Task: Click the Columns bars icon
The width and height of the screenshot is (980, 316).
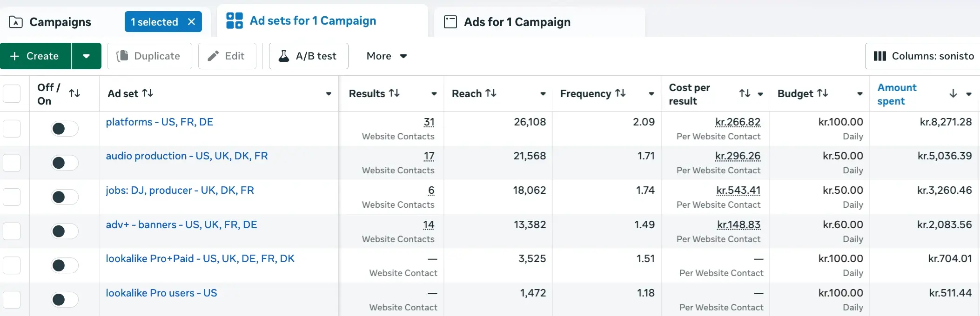Action: 880,56
